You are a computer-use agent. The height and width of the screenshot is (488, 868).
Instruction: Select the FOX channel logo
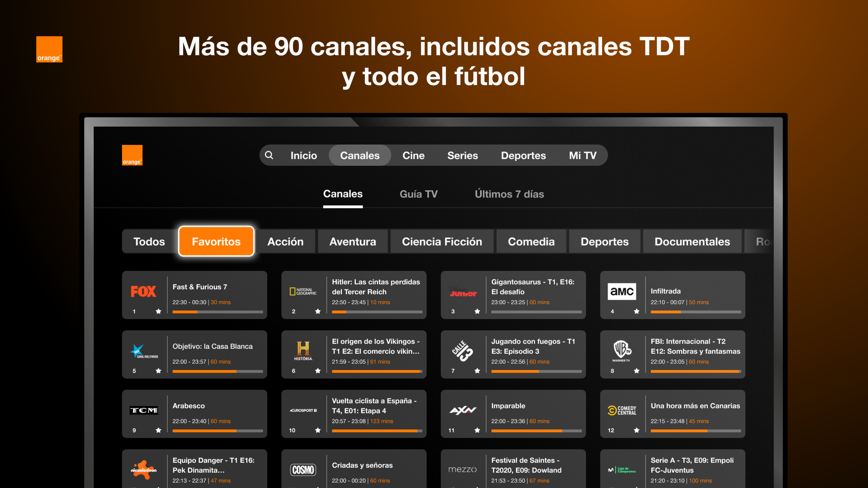tap(144, 291)
